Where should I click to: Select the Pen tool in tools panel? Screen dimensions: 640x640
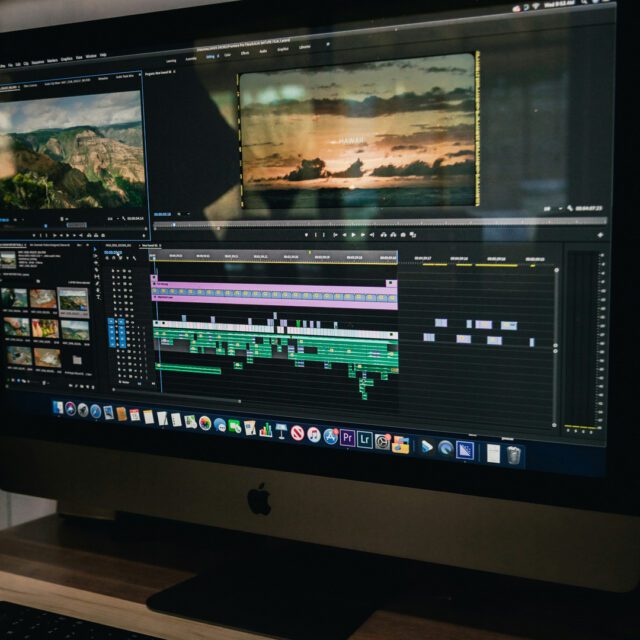pyautogui.click(x=97, y=284)
